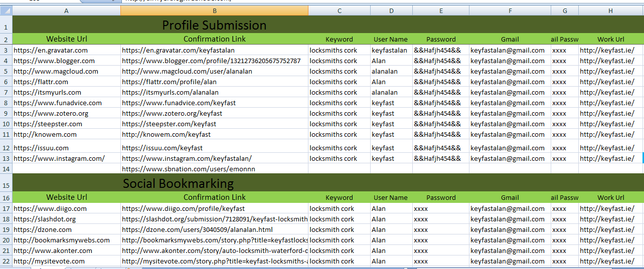644x269 pixels.
Task: Select the https://www.blogger.com cell
Action: pos(67,61)
